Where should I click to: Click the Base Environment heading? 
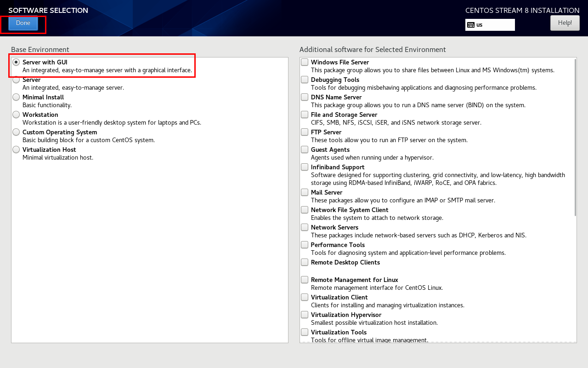40,50
